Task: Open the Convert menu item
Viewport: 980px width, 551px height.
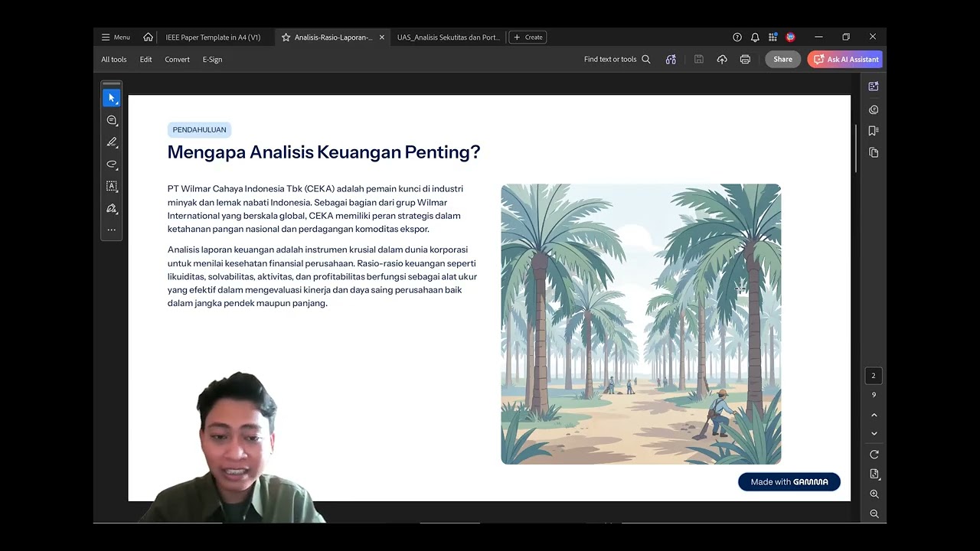Action: click(x=177, y=60)
